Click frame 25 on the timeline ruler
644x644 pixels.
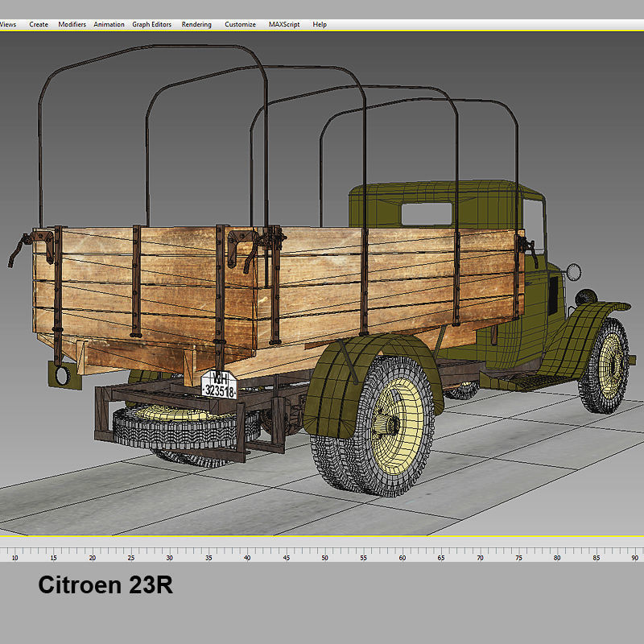131,558
